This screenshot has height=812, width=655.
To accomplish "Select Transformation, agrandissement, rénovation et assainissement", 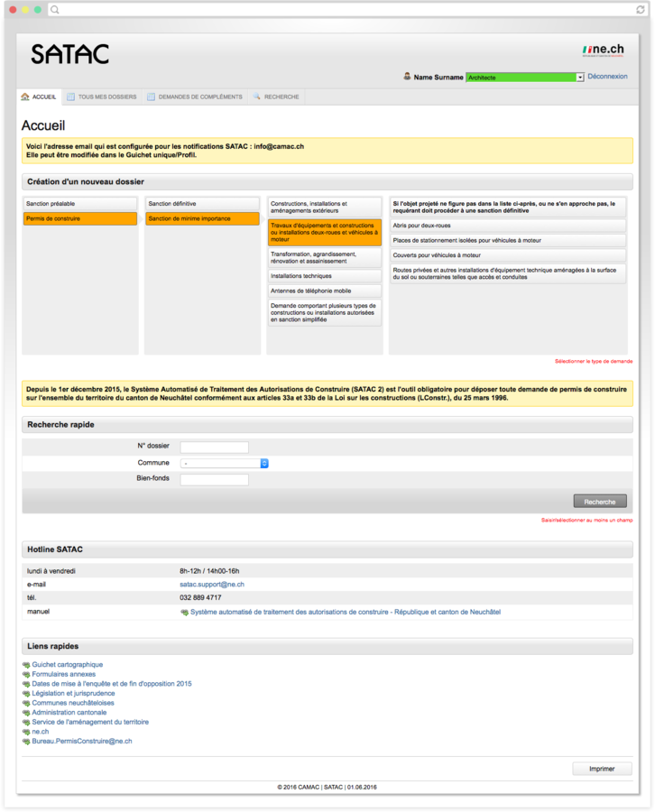I will click(325, 257).
